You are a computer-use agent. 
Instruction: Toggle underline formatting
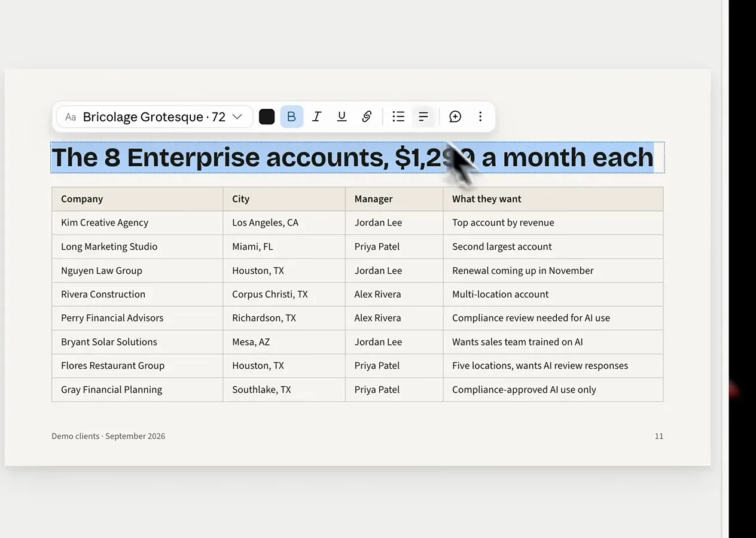[x=342, y=117]
